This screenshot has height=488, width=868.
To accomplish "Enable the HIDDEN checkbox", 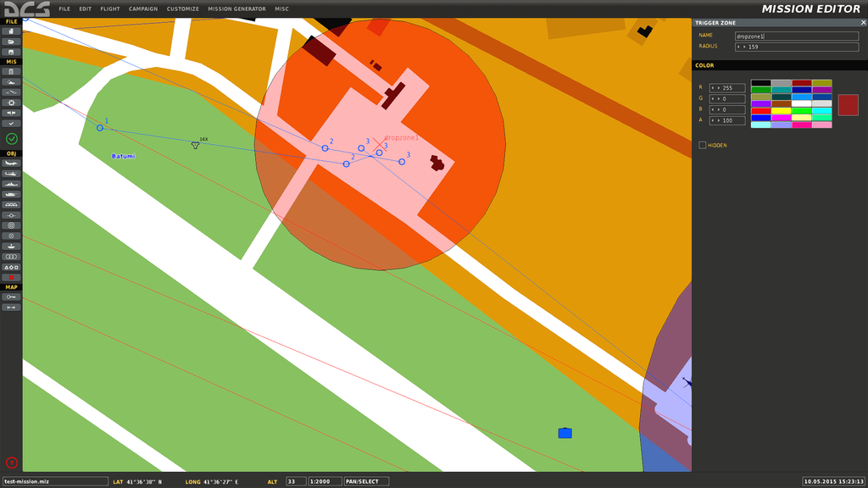I will [703, 145].
